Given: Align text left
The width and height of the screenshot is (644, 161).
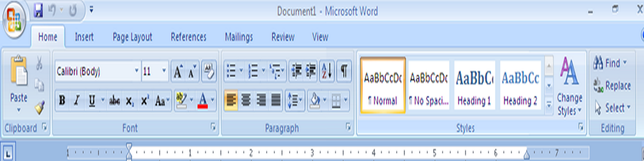Looking at the screenshot, I should 231,100.
